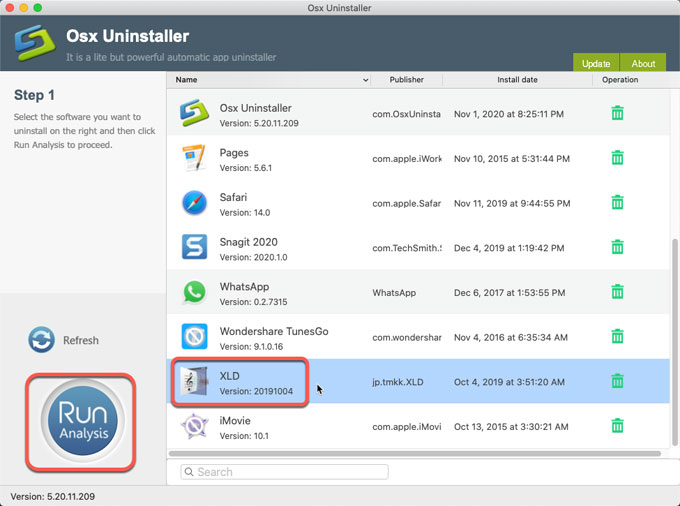This screenshot has height=506, width=680.
Task: Sort by Publisher column header
Action: pyautogui.click(x=406, y=80)
